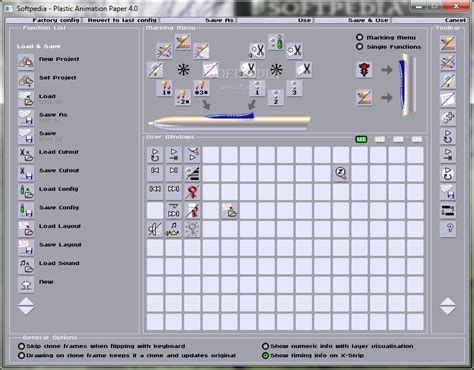
Task: Click the crossed-out speaker mute icon
Action: 155,229
